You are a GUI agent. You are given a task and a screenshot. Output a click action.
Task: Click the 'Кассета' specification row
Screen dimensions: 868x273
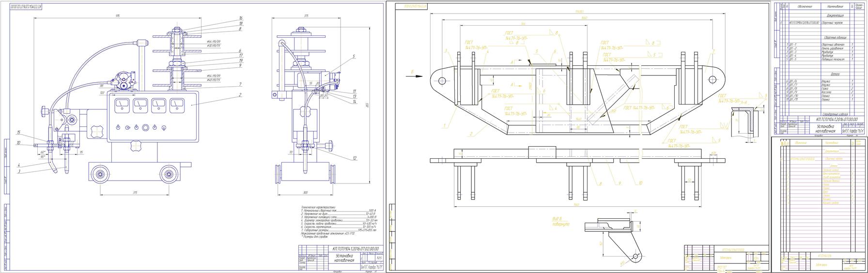(x=827, y=92)
